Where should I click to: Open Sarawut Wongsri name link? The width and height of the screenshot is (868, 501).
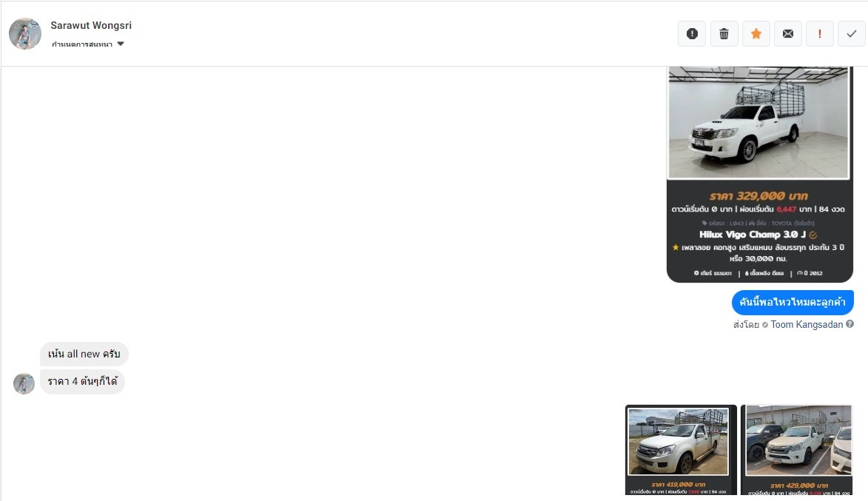(91, 25)
